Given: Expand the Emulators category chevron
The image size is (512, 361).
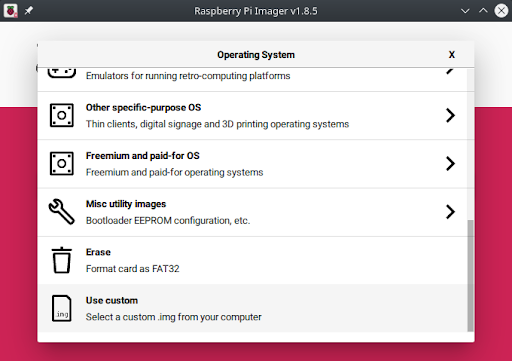Looking at the screenshot, I should [x=450, y=71].
